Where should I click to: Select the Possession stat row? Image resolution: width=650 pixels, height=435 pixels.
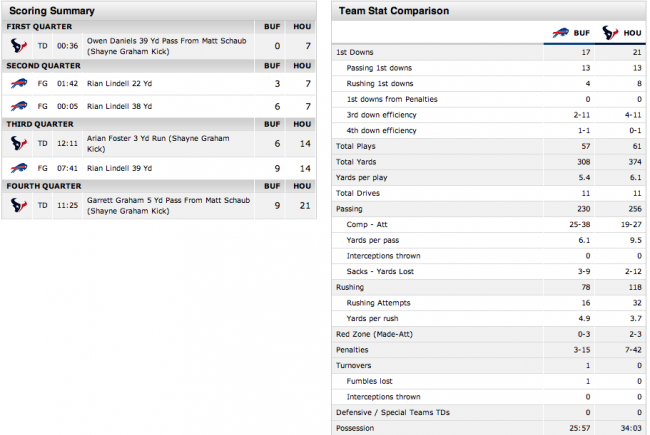click(489, 428)
